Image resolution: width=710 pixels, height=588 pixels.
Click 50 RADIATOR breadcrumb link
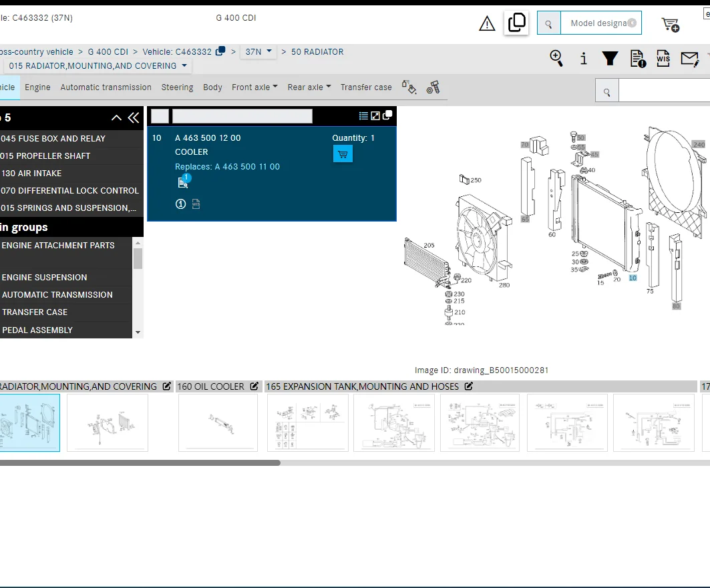tap(317, 51)
